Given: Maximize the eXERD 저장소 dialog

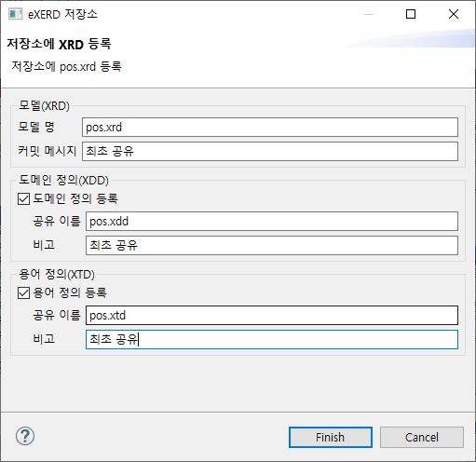Looking at the screenshot, I should click(x=411, y=14).
